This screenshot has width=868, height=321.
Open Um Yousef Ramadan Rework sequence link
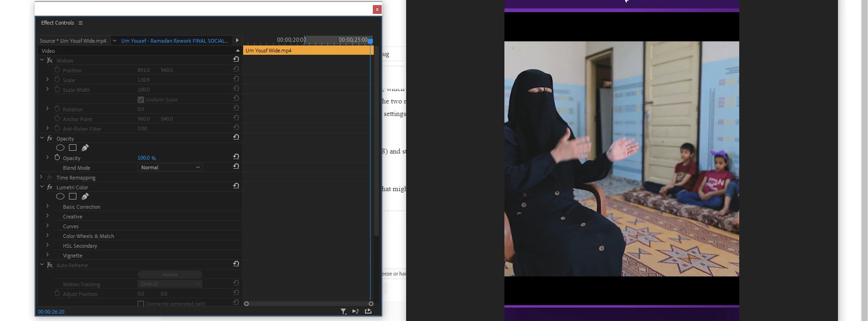tap(175, 41)
